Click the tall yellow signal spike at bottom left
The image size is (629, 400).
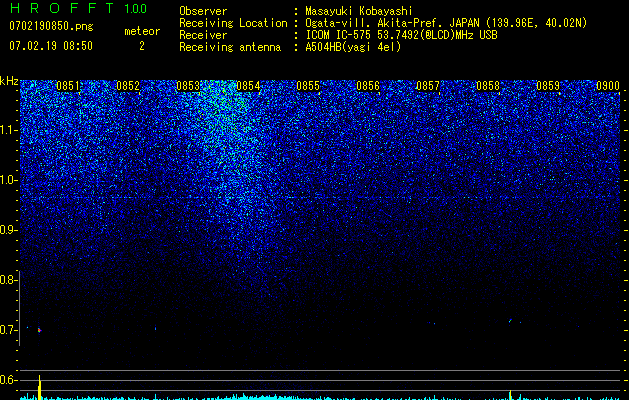[x=39, y=387]
